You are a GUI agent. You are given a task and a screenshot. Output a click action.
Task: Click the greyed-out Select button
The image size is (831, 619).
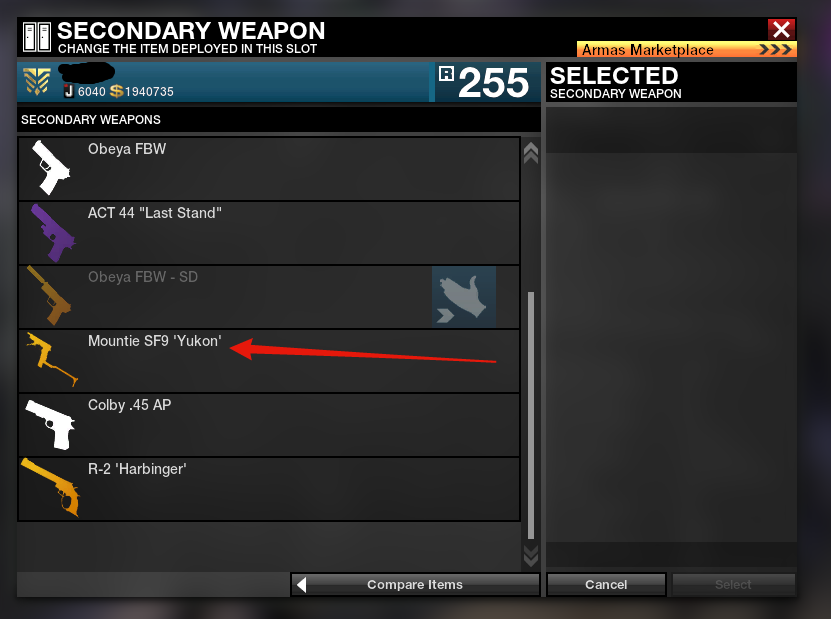point(733,585)
